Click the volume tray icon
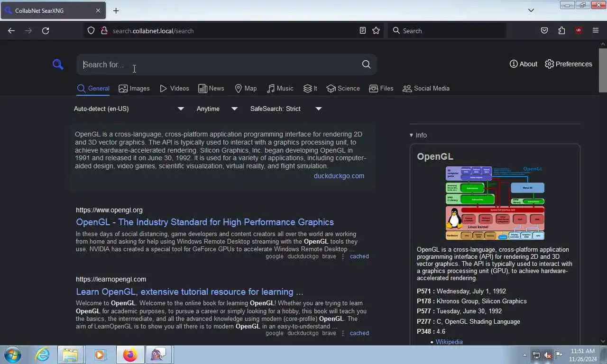The image size is (607, 364). (x=547, y=355)
